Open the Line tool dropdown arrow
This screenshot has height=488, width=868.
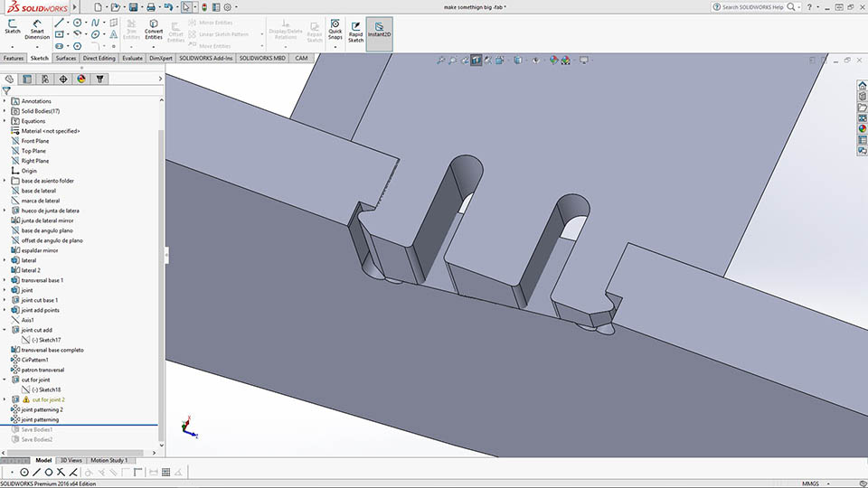pos(68,23)
